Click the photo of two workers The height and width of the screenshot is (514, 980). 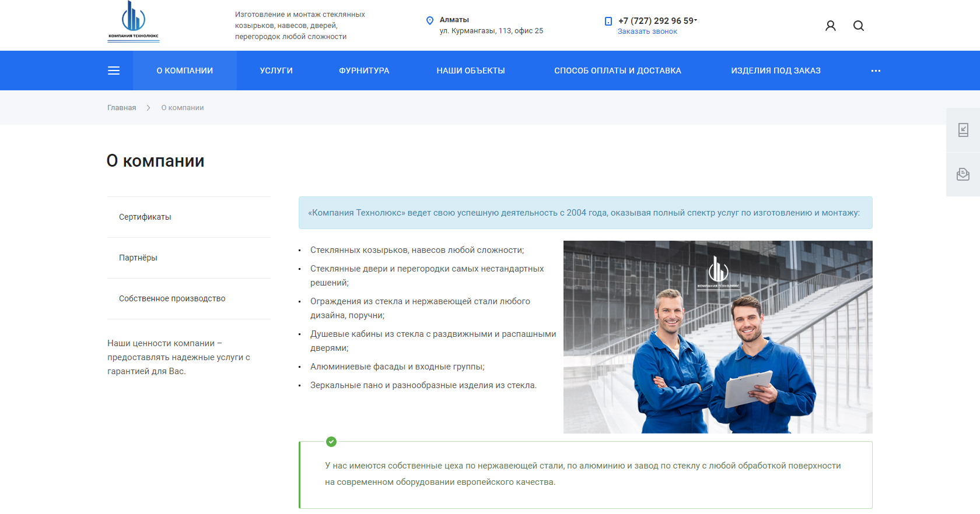717,337
